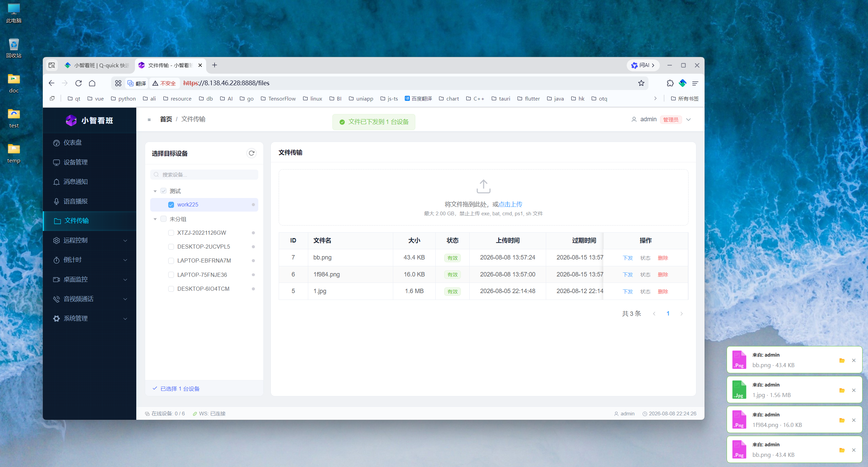The height and width of the screenshot is (467, 868).
Task: Open browser extensions puzzle icon
Action: click(x=670, y=83)
